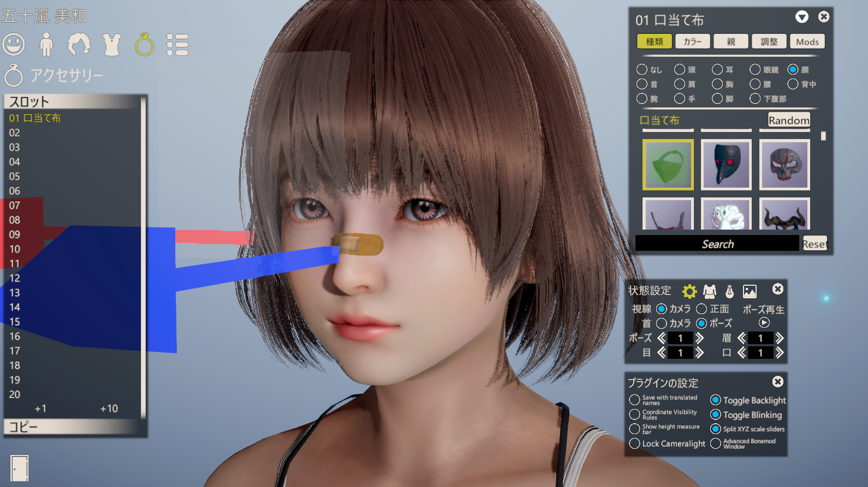Open the hair editing category icon
This screenshot has width=868, height=487.
(79, 44)
